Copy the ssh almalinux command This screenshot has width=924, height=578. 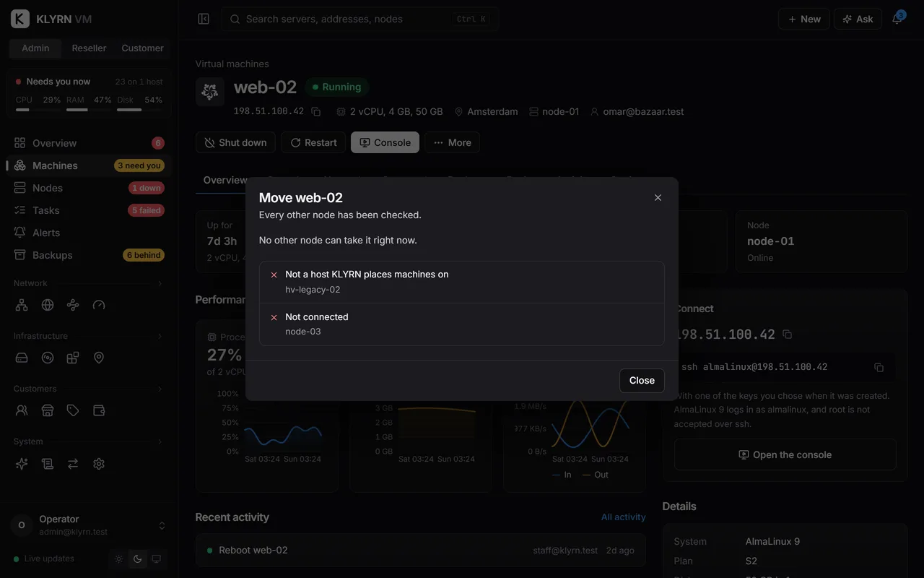pyautogui.click(x=879, y=367)
